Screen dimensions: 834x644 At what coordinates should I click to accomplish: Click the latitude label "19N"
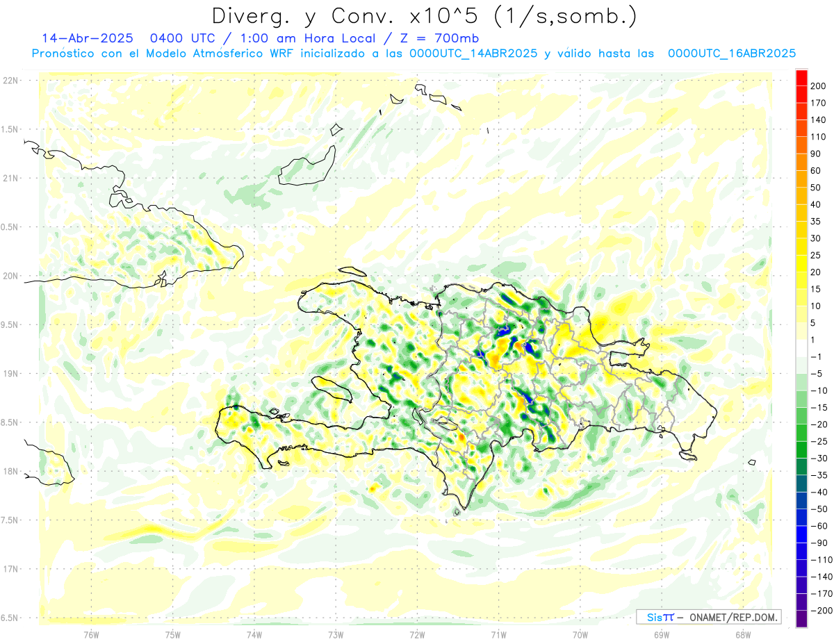pos(10,374)
